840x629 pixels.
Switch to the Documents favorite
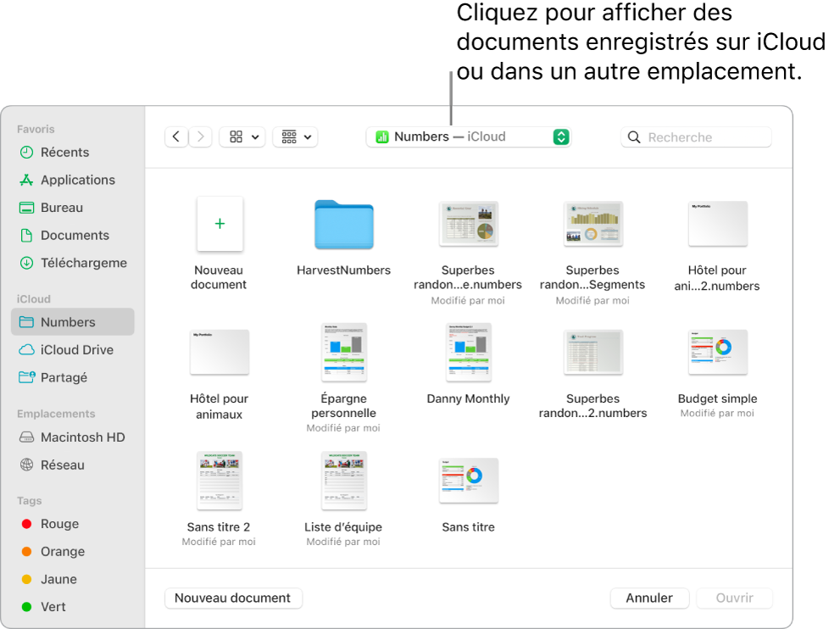pyautogui.click(x=76, y=235)
